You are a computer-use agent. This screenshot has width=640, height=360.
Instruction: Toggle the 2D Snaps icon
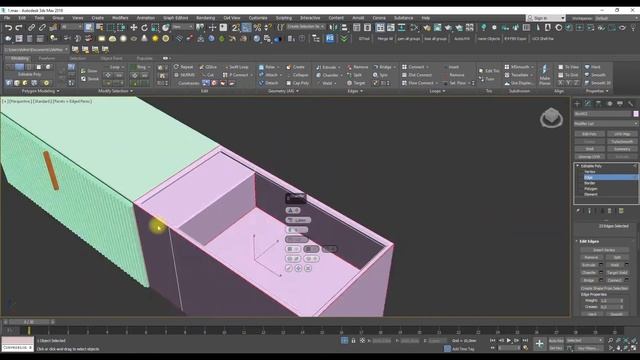tap(236, 28)
